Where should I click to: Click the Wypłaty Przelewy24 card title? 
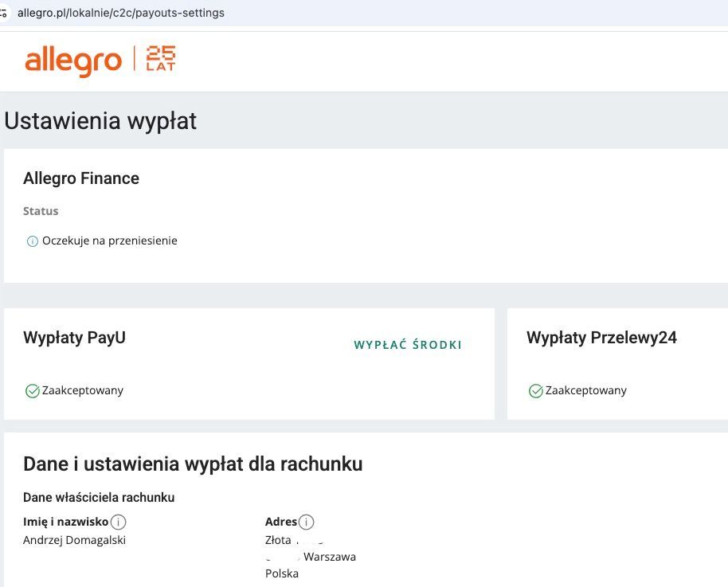pos(601,338)
